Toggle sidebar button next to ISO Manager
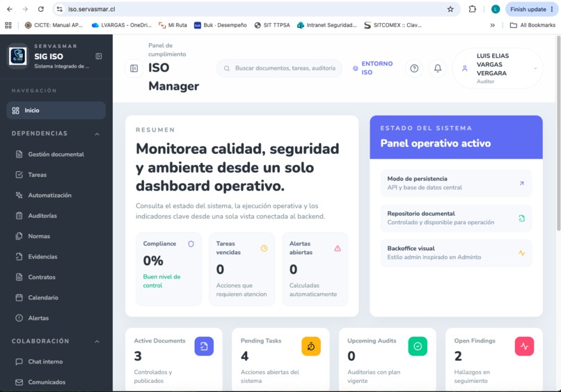The width and height of the screenshot is (561, 392). 134,68
